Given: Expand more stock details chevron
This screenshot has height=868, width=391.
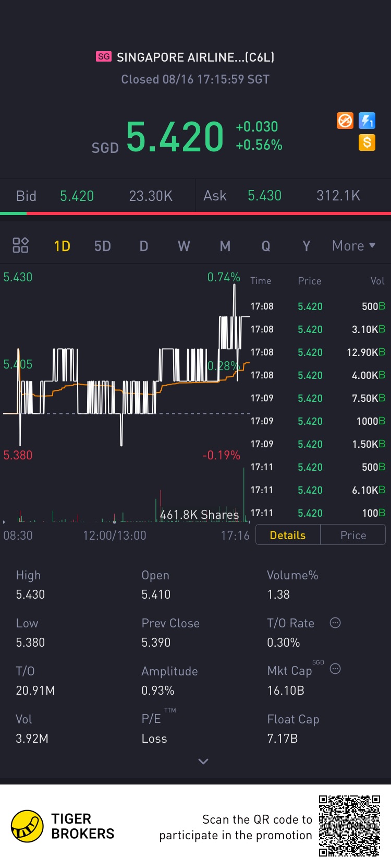Looking at the screenshot, I should (x=203, y=762).
